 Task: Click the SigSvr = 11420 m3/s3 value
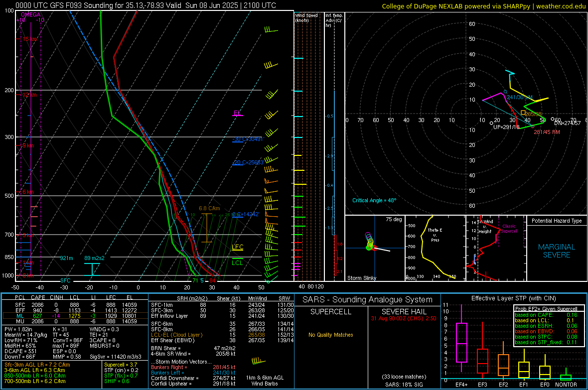pyautogui.click(x=116, y=357)
